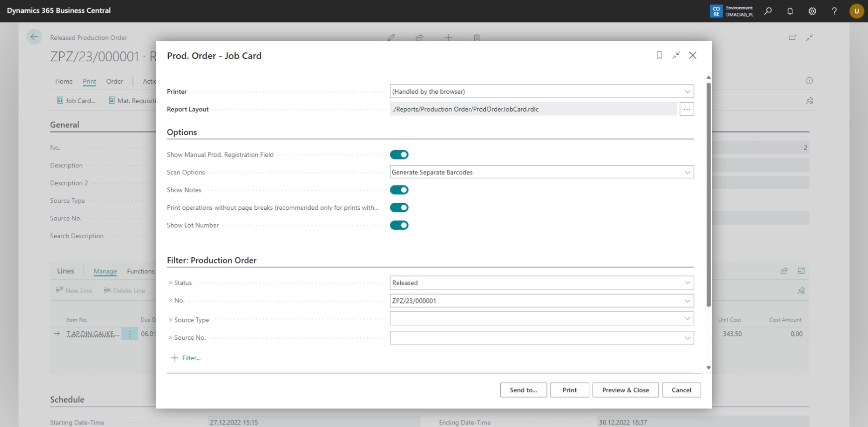
Task: Click the share icon on order page
Action: (420, 37)
